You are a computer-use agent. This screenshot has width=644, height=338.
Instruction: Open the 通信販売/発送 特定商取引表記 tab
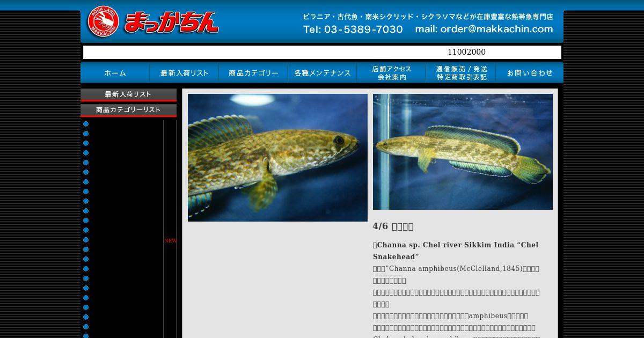pyautogui.click(x=460, y=73)
